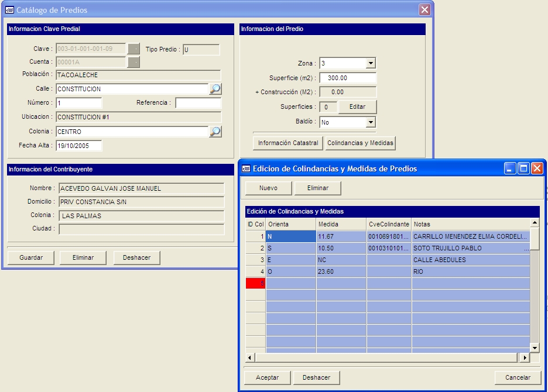Click the small button beside the Cuenta field

pos(133,62)
